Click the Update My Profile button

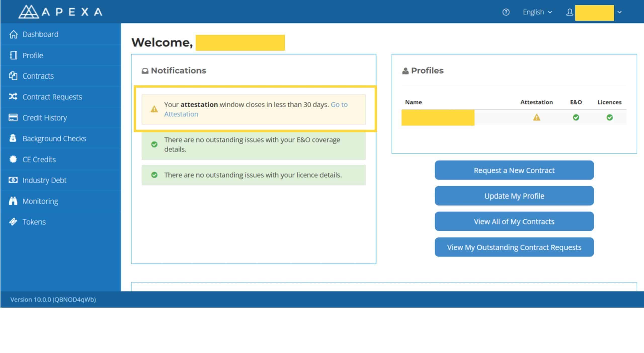[x=514, y=196]
